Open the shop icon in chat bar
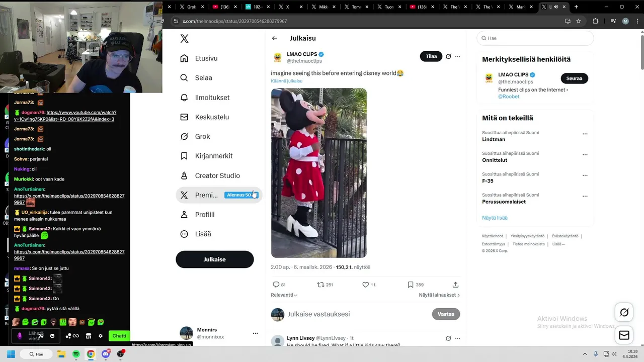 89,336
